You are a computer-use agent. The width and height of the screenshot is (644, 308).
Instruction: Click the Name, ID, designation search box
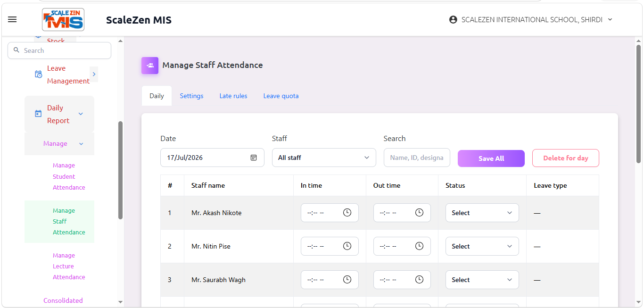(x=417, y=158)
